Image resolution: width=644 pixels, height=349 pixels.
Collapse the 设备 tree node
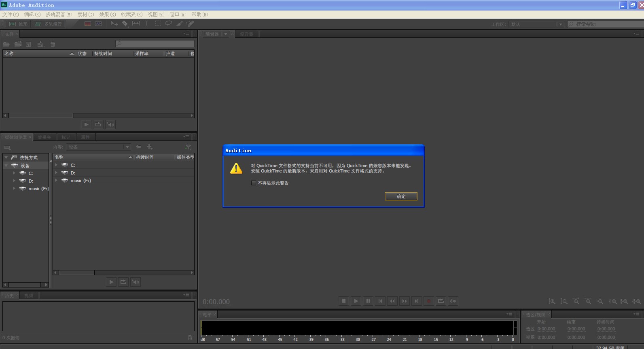[6, 165]
